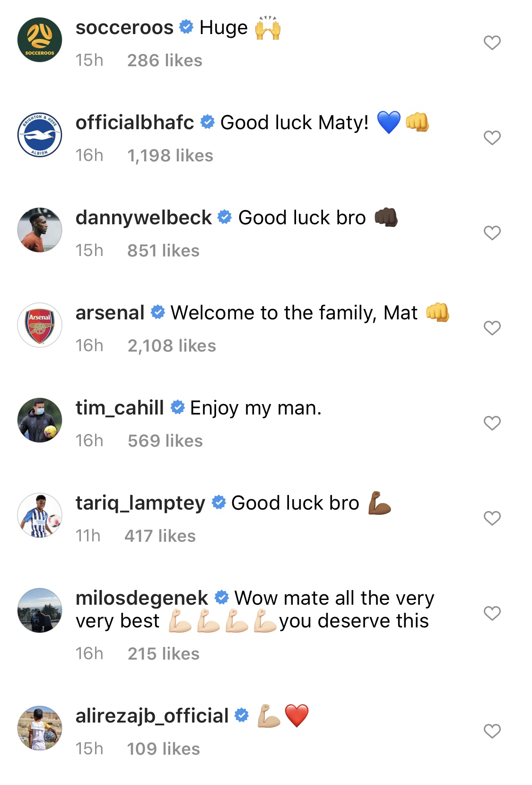Tap heart beside milosdegenek's comment

point(492,614)
